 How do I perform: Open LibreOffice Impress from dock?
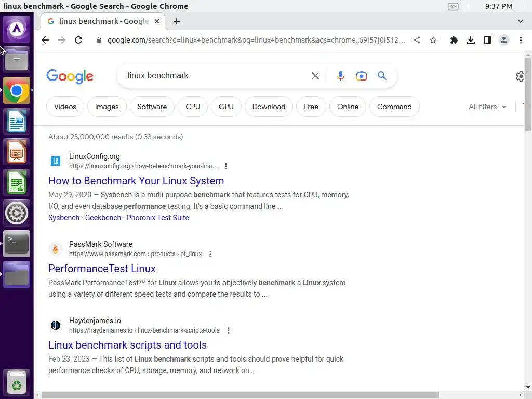click(x=17, y=152)
